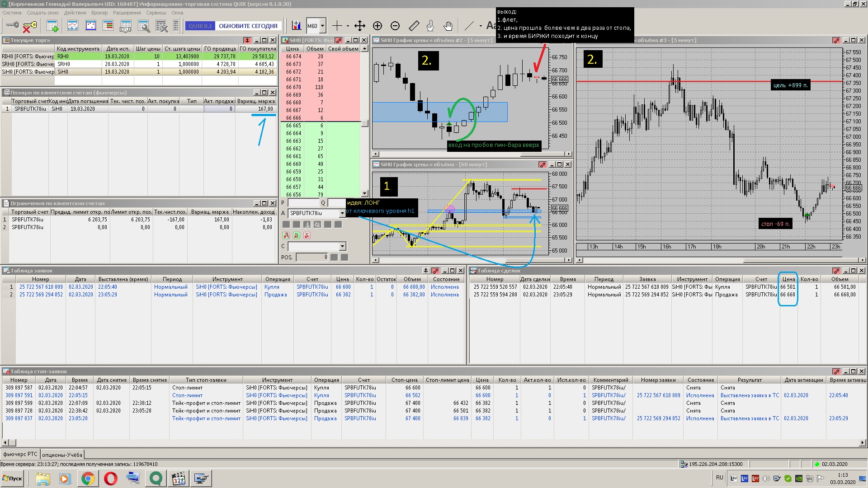The height and width of the screenshot is (488, 868).
Task: Click the create new table icon
Action: (x=52, y=26)
